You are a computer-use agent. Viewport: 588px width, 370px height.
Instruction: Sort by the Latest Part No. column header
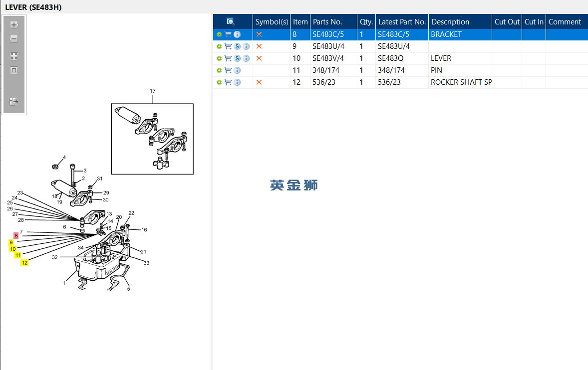402,22
